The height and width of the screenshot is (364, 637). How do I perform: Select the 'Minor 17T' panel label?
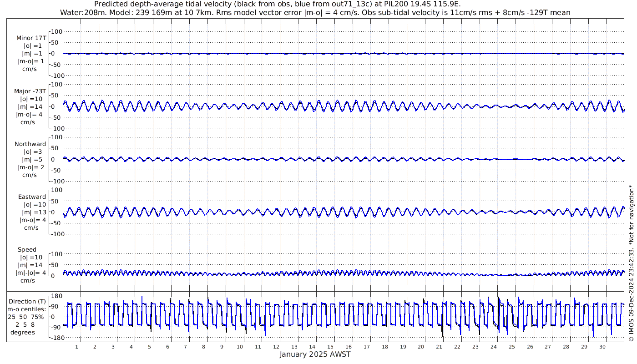point(31,38)
